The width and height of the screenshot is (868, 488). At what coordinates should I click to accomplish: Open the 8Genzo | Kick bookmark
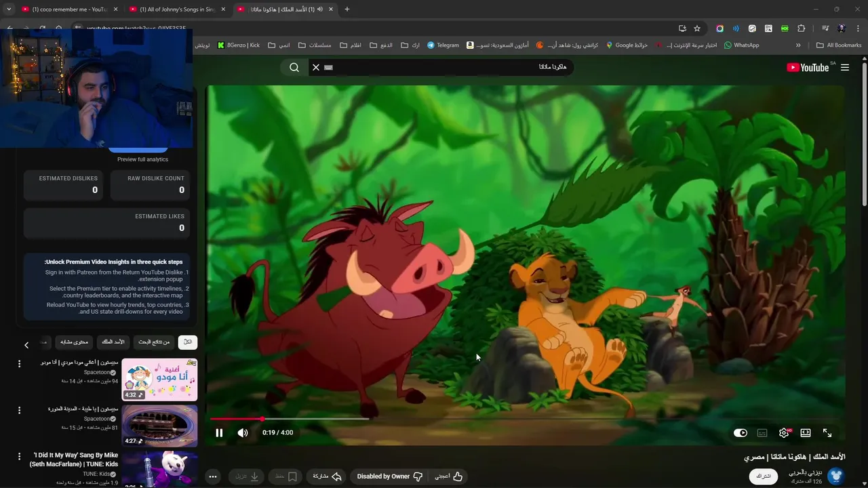(239, 45)
